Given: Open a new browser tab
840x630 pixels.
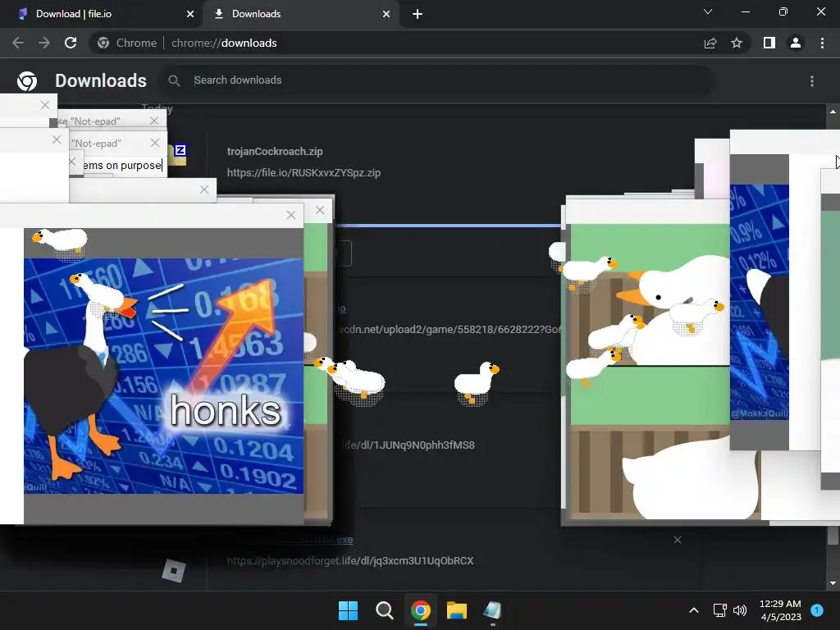Looking at the screenshot, I should click(418, 14).
